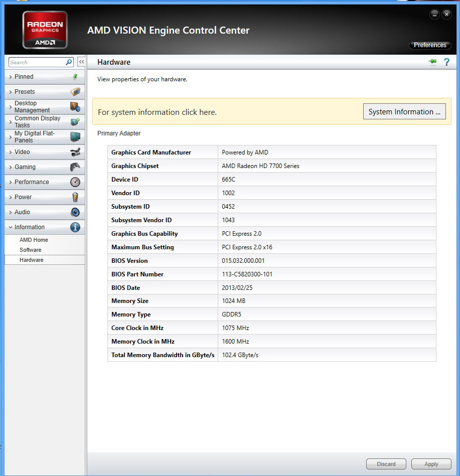Click the Pinned category pushpin icon
460x476 pixels.
(x=75, y=77)
